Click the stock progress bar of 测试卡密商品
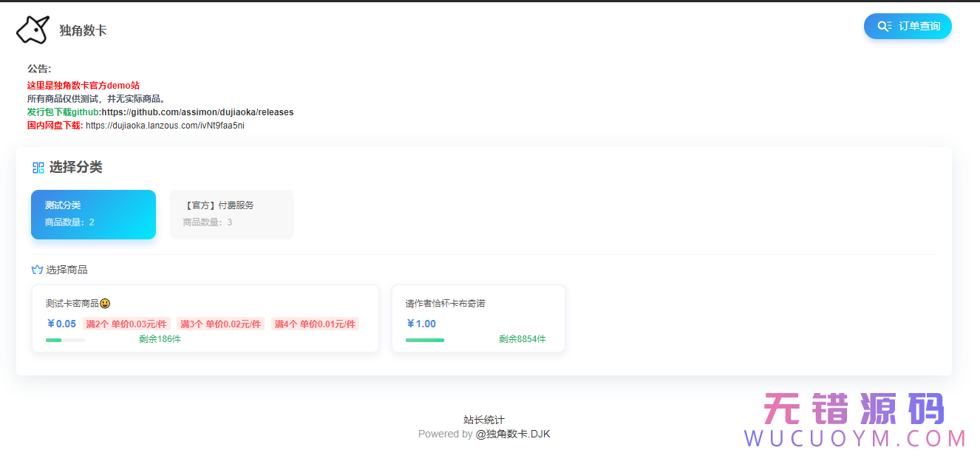 (x=65, y=340)
